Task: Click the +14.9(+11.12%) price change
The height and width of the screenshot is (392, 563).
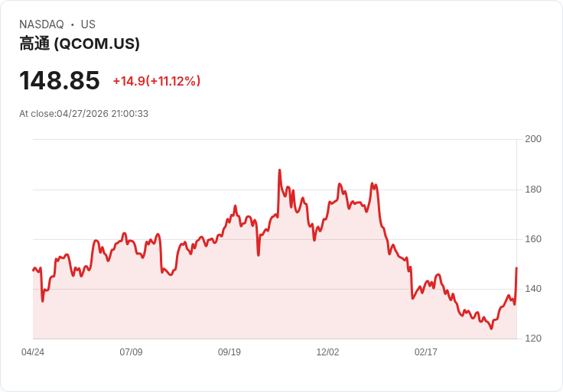Action: [x=157, y=81]
